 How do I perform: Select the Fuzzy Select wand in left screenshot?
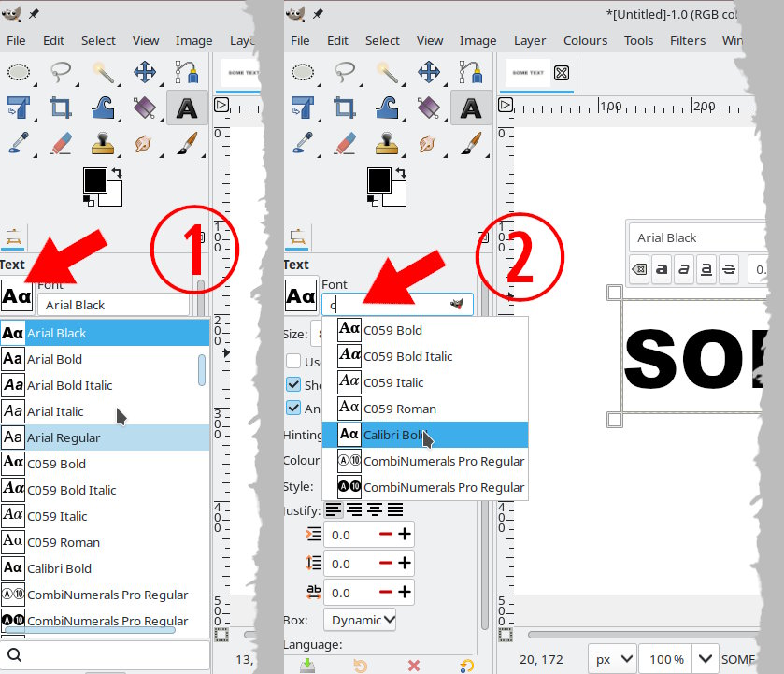pyautogui.click(x=103, y=73)
